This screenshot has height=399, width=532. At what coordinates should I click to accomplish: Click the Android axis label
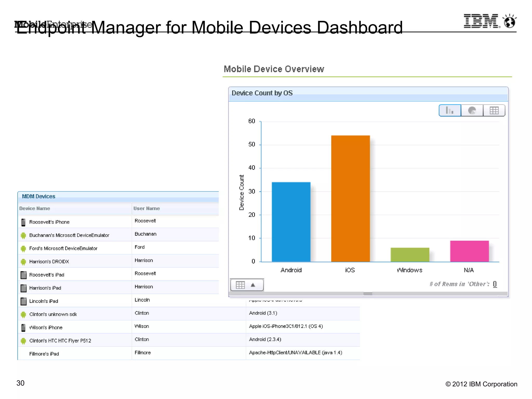(x=291, y=270)
